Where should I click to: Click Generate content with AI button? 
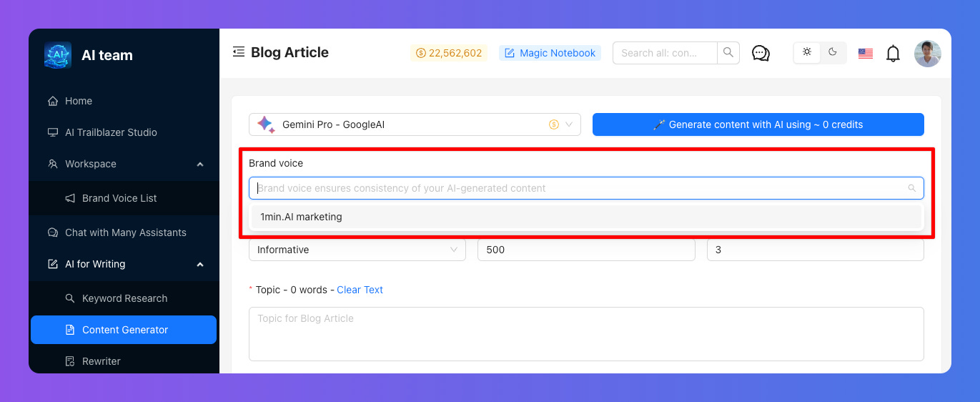tap(758, 124)
